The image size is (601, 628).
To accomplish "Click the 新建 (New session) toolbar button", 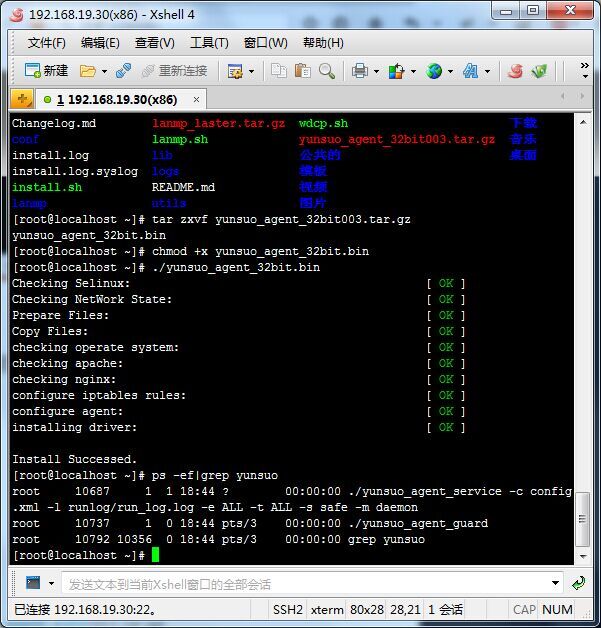I will click(46, 71).
